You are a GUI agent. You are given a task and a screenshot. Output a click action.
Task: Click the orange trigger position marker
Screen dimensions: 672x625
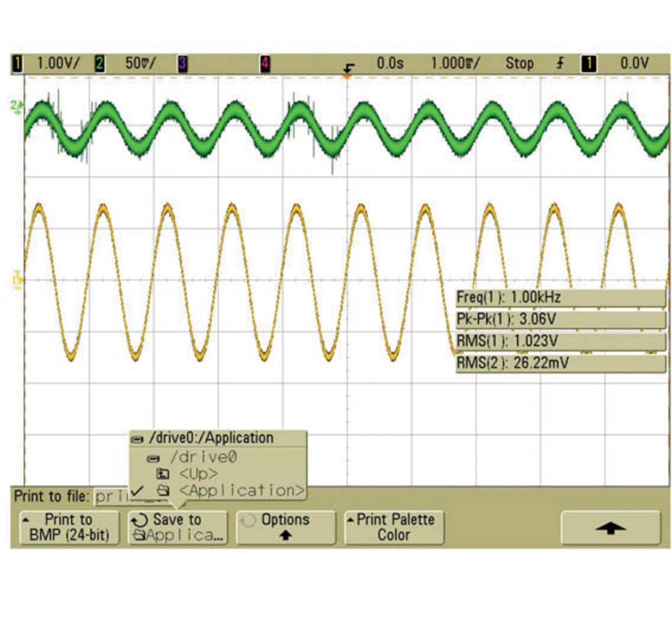347,77
